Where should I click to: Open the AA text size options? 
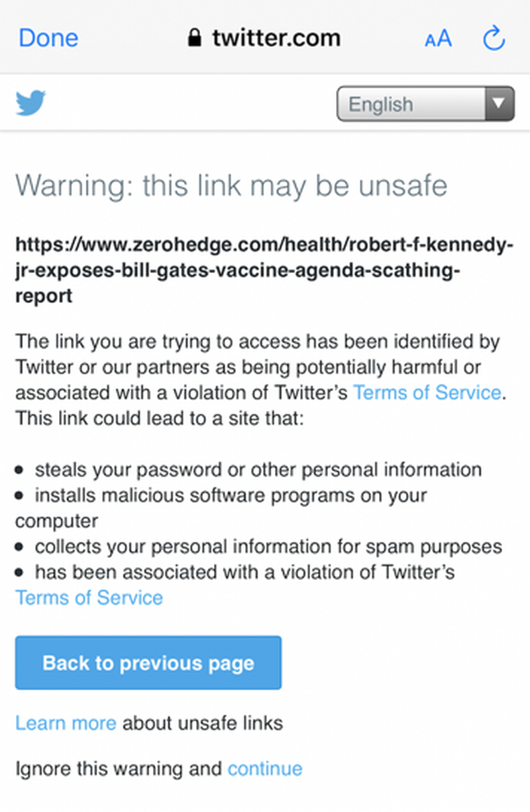[x=438, y=38]
